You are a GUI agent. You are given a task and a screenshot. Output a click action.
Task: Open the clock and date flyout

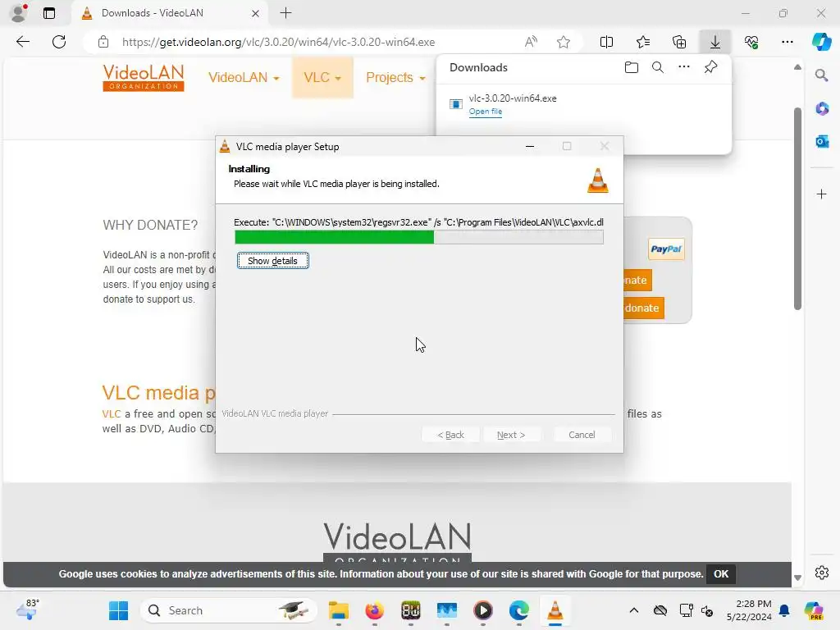(x=748, y=610)
